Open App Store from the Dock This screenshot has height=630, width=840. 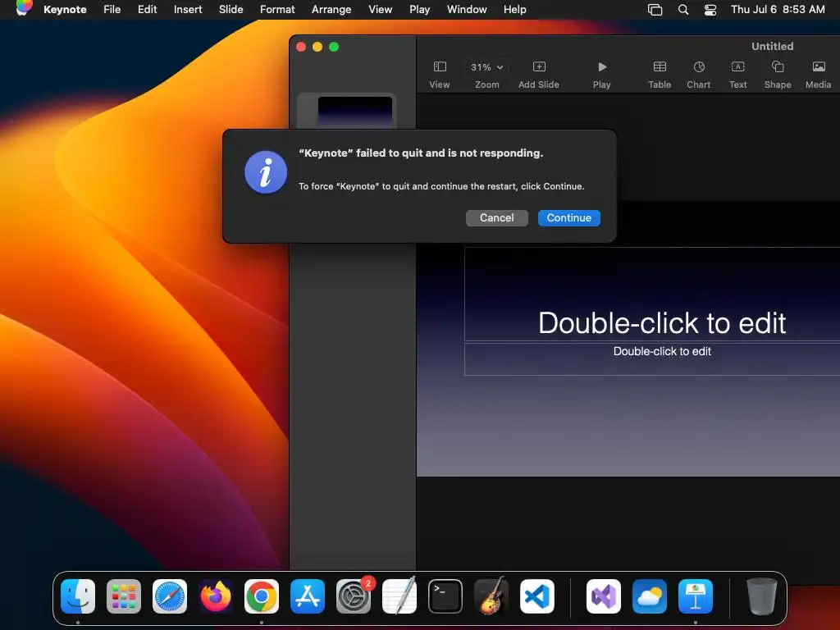tap(308, 596)
